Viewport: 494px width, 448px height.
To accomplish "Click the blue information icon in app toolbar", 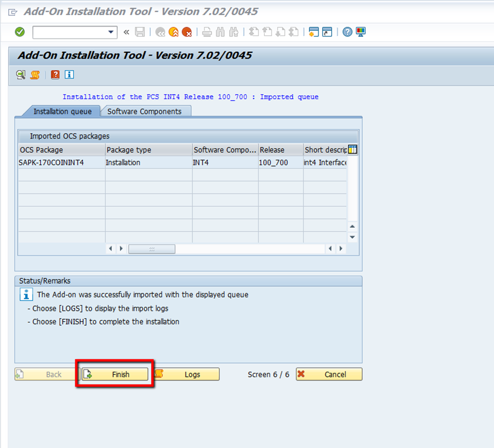I will click(69, 75).
